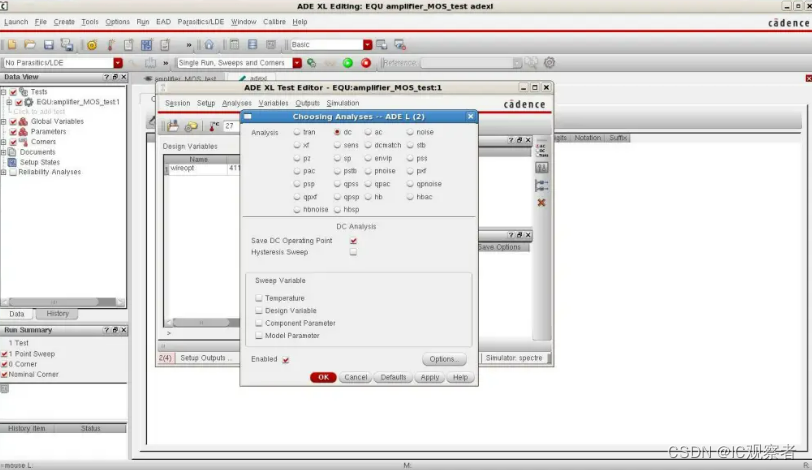Click the green-dotted icon next to run mode dropdown

click(312, 63)
